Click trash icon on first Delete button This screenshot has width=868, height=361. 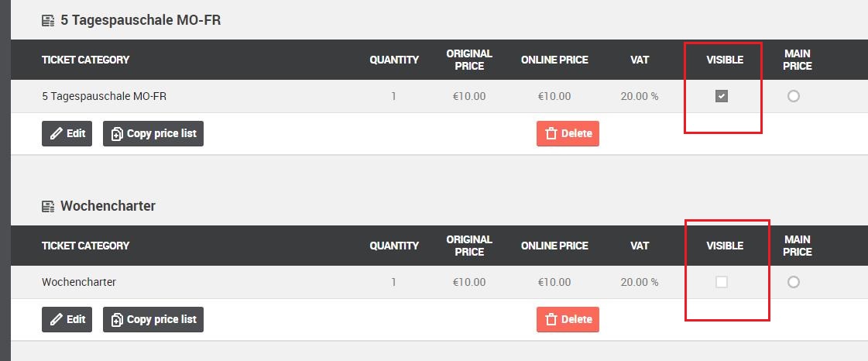click(551, 133)
